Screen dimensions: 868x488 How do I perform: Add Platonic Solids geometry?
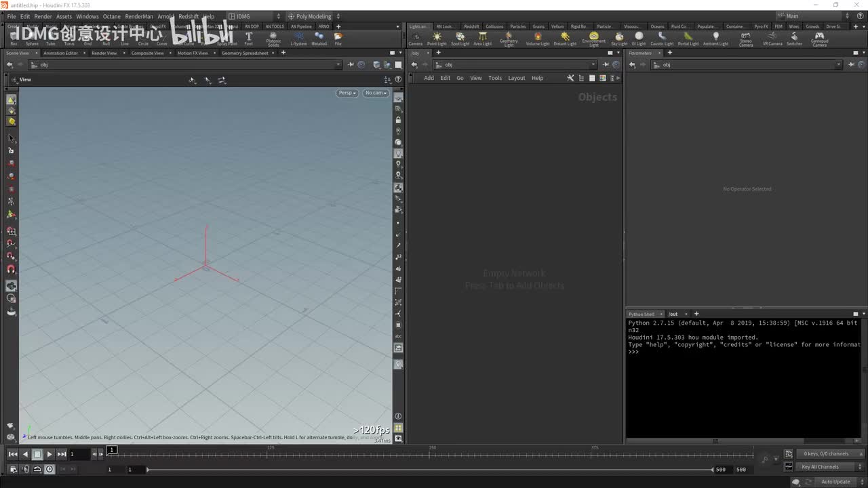point(273,39)
